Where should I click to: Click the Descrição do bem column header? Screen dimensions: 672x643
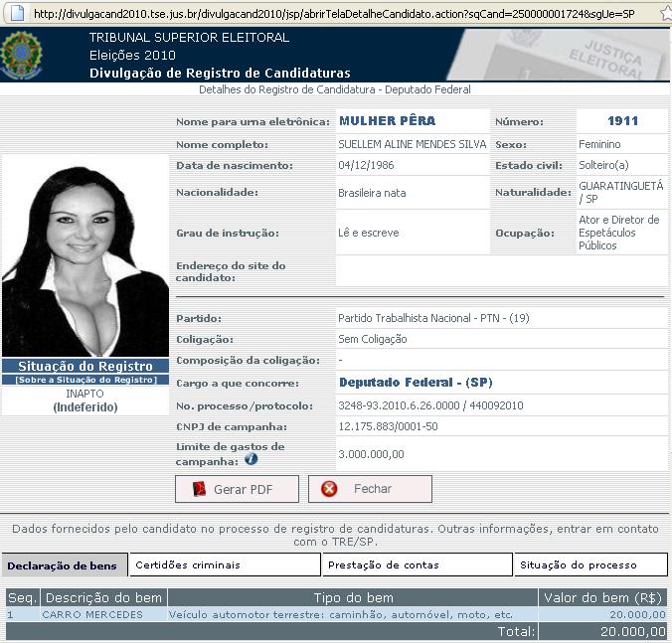(x=103, y=597)
